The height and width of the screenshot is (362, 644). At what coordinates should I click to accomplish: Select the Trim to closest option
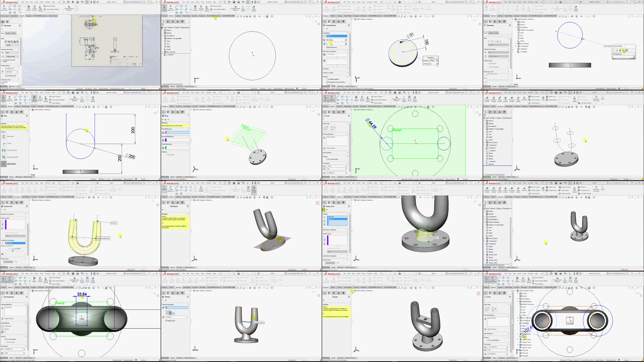click(4, 164)
